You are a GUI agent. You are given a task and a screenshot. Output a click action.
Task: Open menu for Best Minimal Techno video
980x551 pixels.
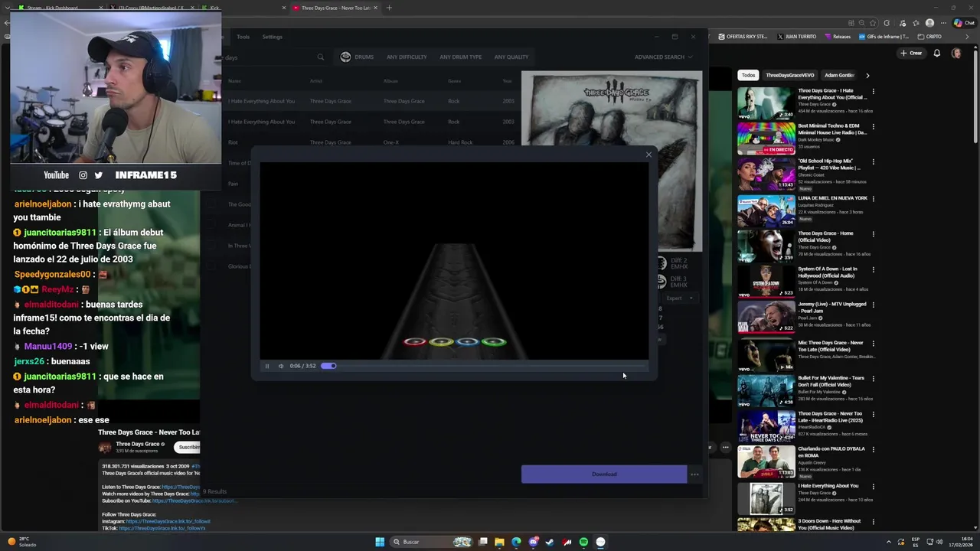coord(874,127)
